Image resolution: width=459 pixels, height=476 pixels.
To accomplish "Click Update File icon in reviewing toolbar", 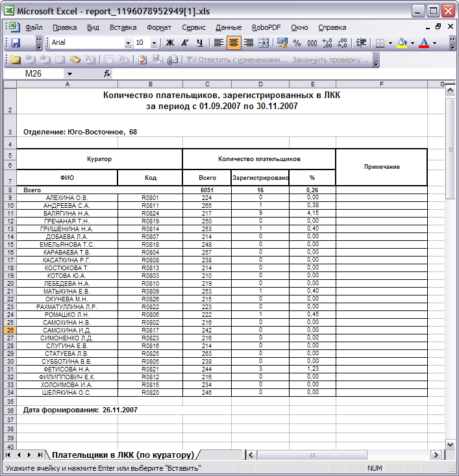I will tap(158, 60).
